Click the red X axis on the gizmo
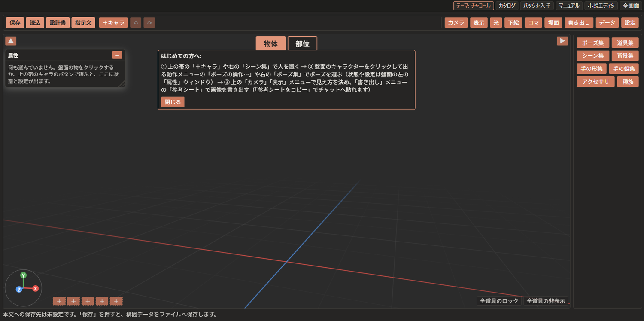 (x=36, y=288)
